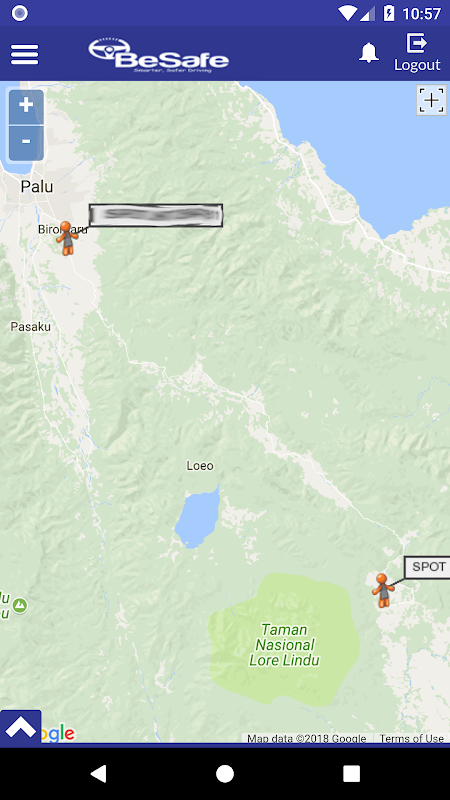The image size is (450, 800).
Task: Select the orange person marker labeled SPOT
Action: [x=383, y=590]
